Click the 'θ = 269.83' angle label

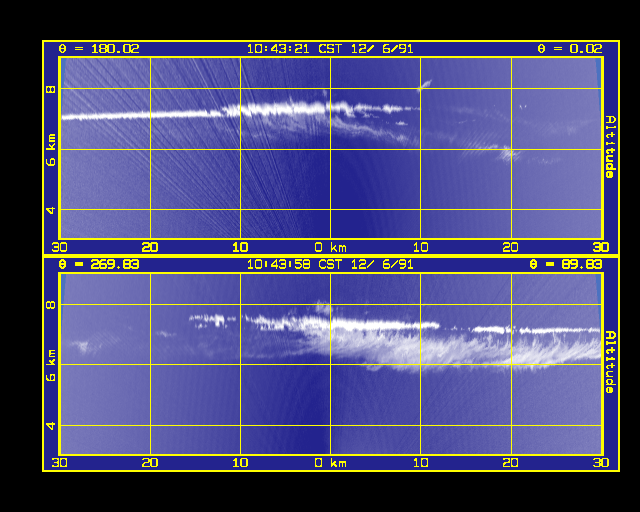pyautogui.click(x=99, y=265)
